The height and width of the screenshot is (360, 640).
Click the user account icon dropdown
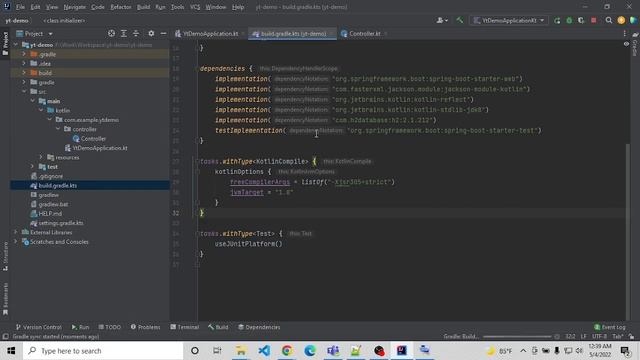(x=442, y=20)
